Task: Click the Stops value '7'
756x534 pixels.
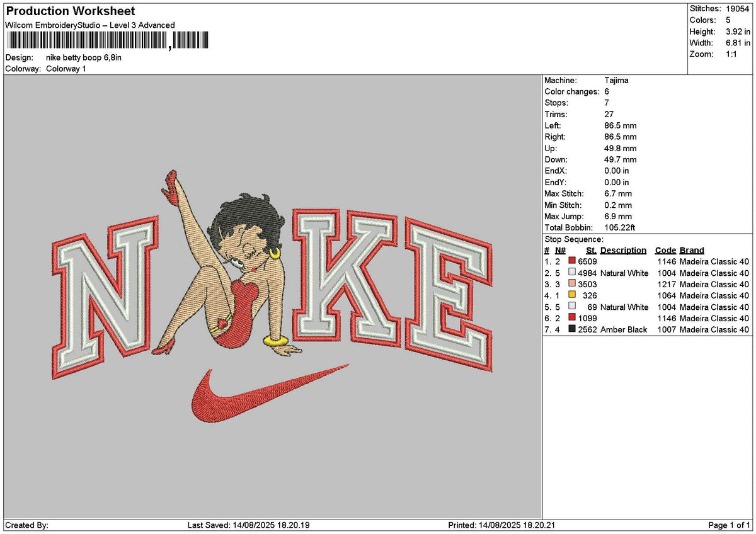Action: 607,103
